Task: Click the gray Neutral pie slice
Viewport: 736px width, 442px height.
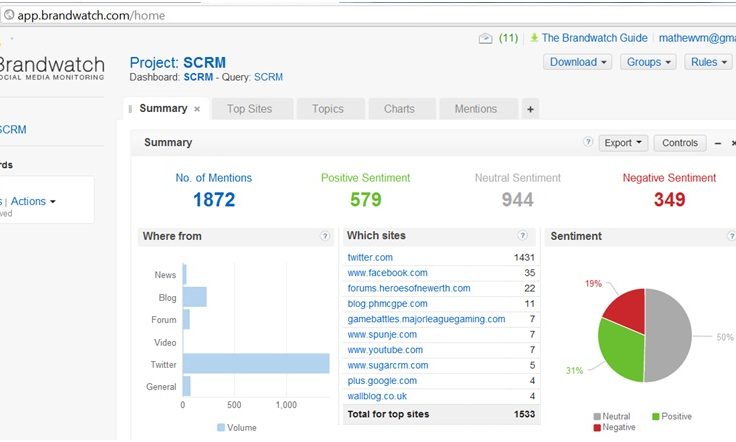Action: [x=670, y=335]
